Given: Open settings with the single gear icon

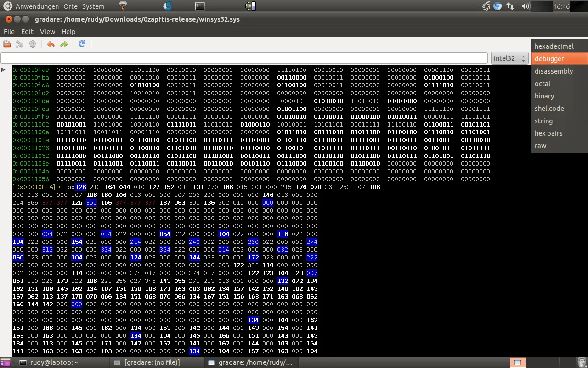Looking at the screenshot, I should pos(33,44).
